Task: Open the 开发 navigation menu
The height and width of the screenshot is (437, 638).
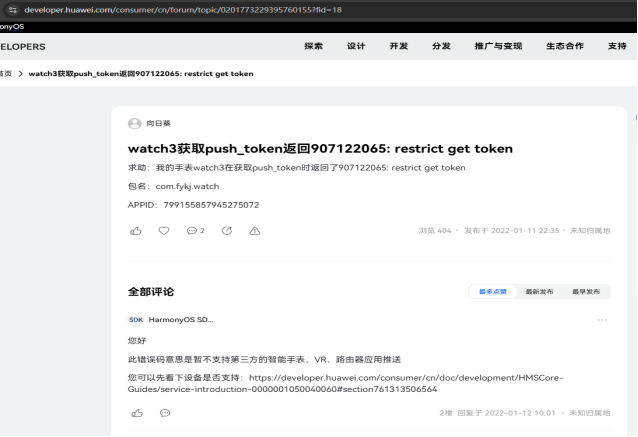Action: pos(399,46)
